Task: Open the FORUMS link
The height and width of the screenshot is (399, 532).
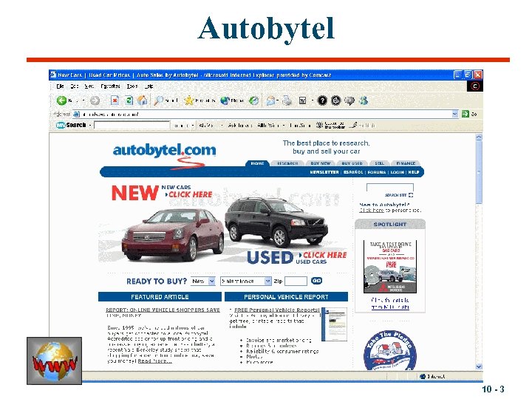Action: click(377, 172)
